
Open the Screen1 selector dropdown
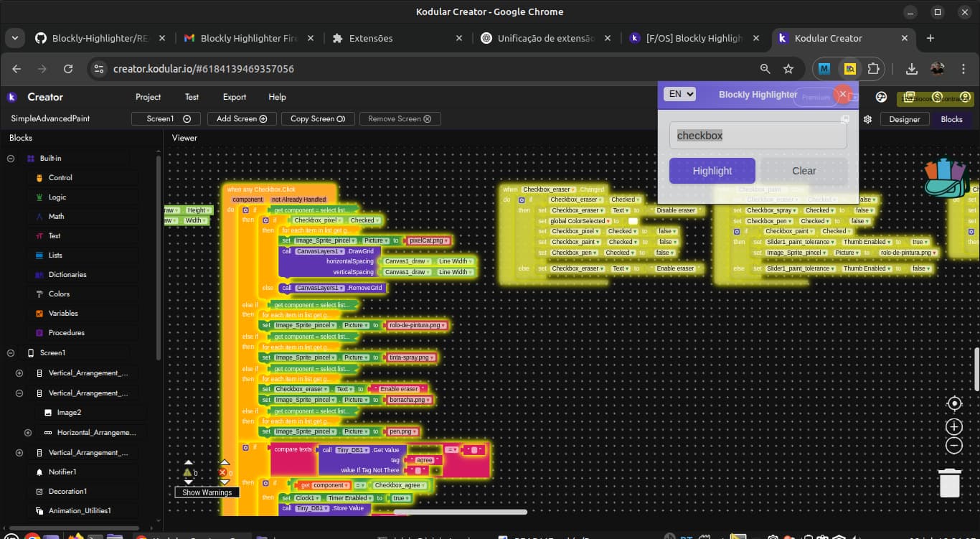(166, 118)
